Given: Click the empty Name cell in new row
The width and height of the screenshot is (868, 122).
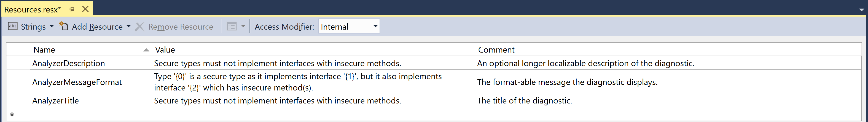Looking at the screenshot, I should 91,114.
